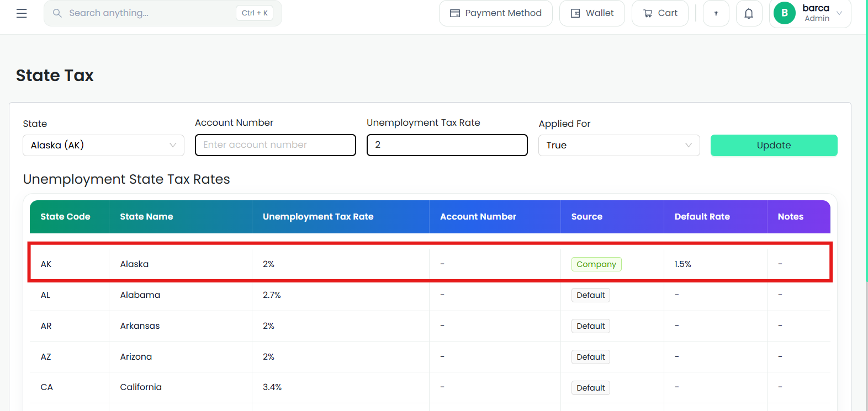Click the sparkle icon button in header
The image size is (868, 411).
click(716, 13)
